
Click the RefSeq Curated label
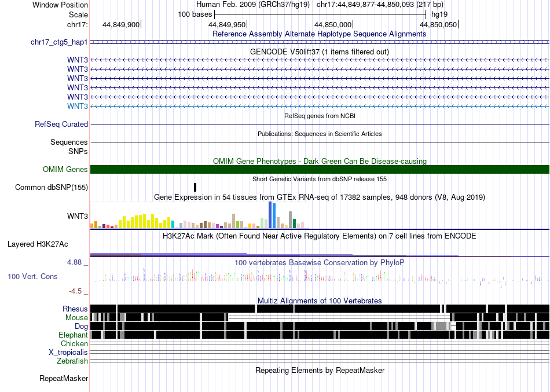pos(61,124)
